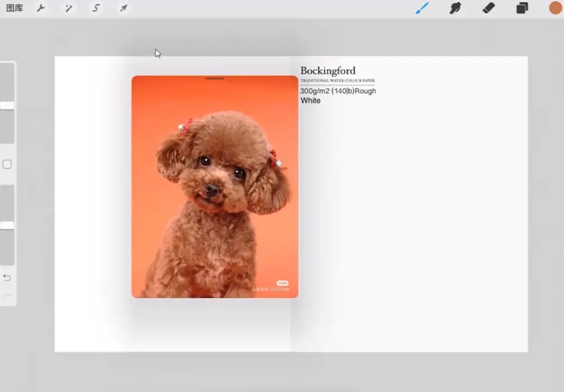Image resolution: width=564 pixels, height=392 pixels.
Task: Activate the Selection tool
Action: pos(96,8)
